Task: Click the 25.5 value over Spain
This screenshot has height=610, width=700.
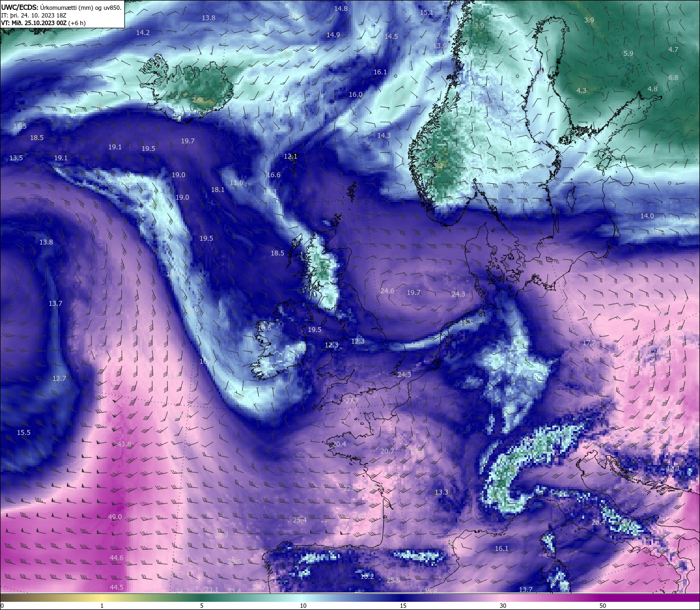Action: 393,580
